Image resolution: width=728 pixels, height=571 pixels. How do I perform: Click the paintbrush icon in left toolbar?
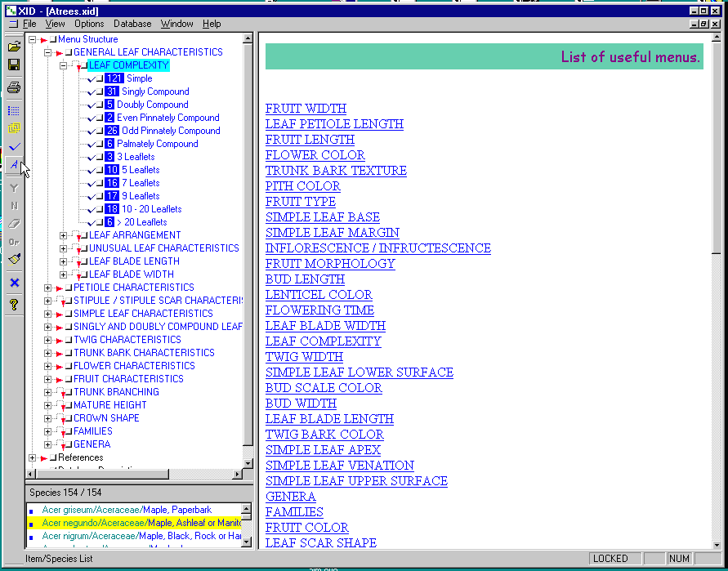click(14, 260)
